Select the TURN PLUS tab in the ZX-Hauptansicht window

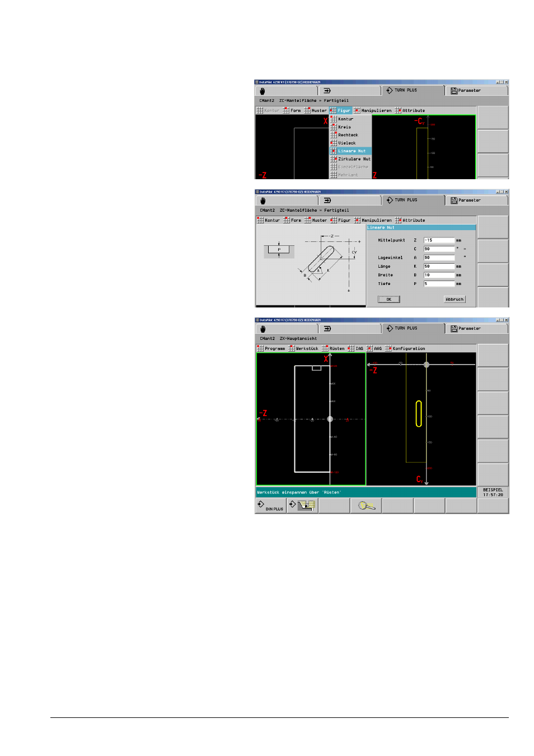pos(413,328)
